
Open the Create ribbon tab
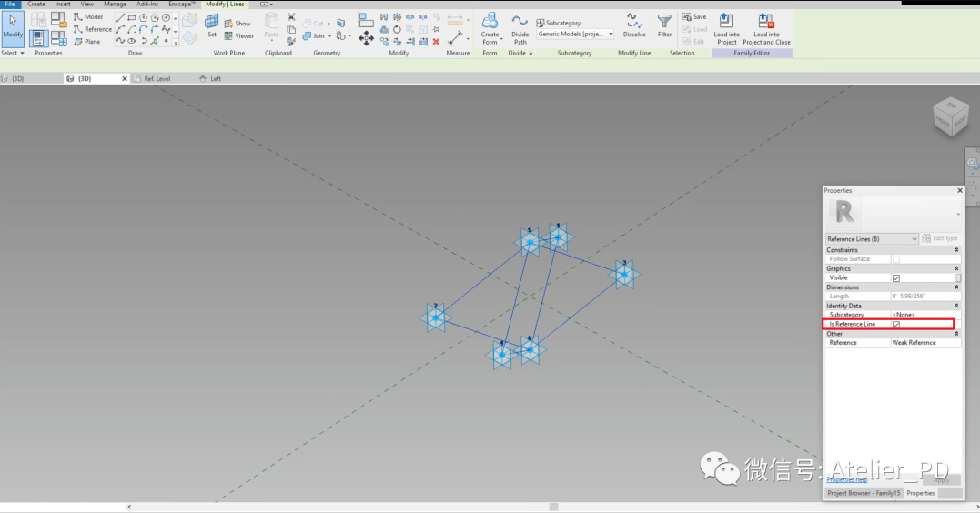36,4
